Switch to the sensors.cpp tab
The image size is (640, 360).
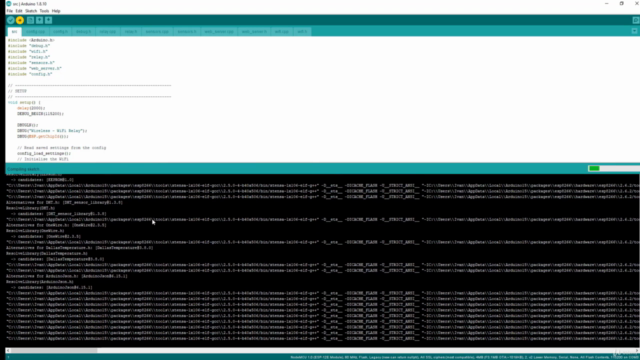[157, 31]
